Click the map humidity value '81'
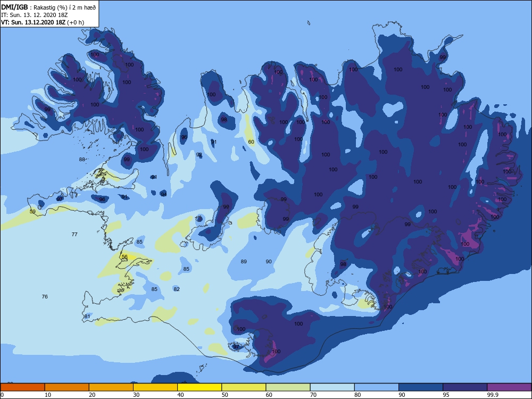The width and height of the screenshot is (532, 399). tap(87, 316)
